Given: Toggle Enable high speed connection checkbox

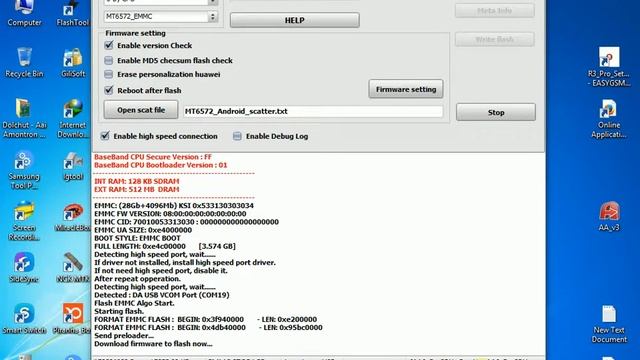Looking at the screenshot, I should pos(105,136).
